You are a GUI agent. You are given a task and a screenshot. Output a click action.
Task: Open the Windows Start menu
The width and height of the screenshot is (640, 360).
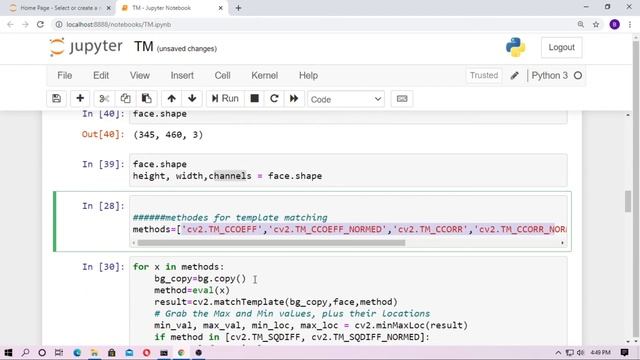tap(8, 353)
